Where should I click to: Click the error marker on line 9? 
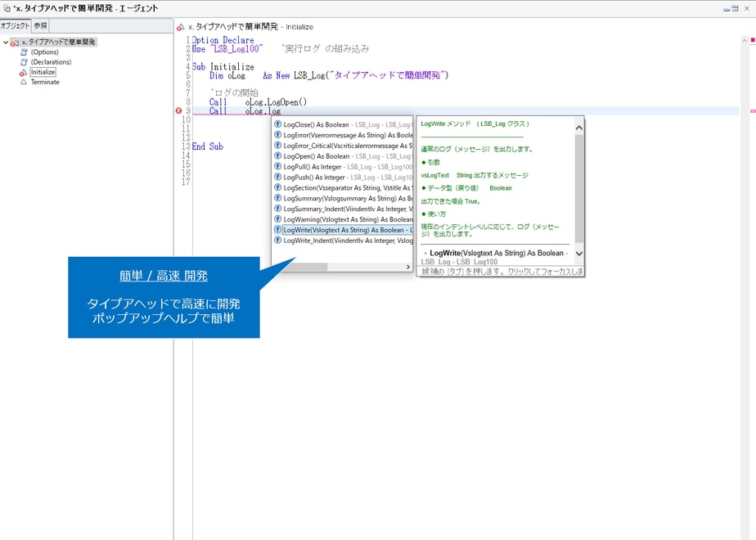point(179,111)
